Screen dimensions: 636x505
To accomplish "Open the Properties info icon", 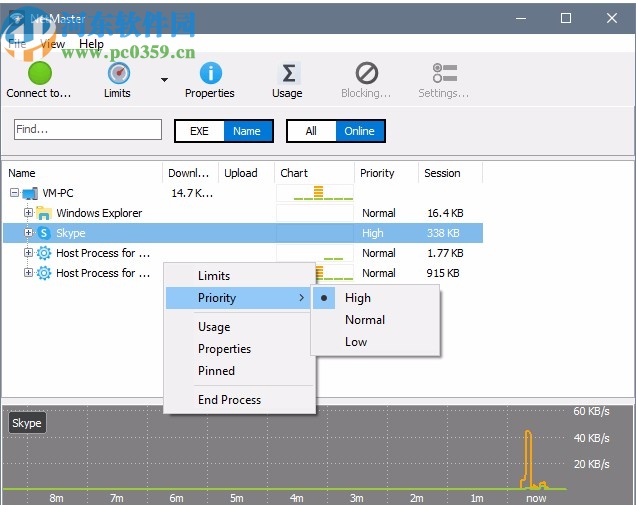I will [x=211, y=73].
